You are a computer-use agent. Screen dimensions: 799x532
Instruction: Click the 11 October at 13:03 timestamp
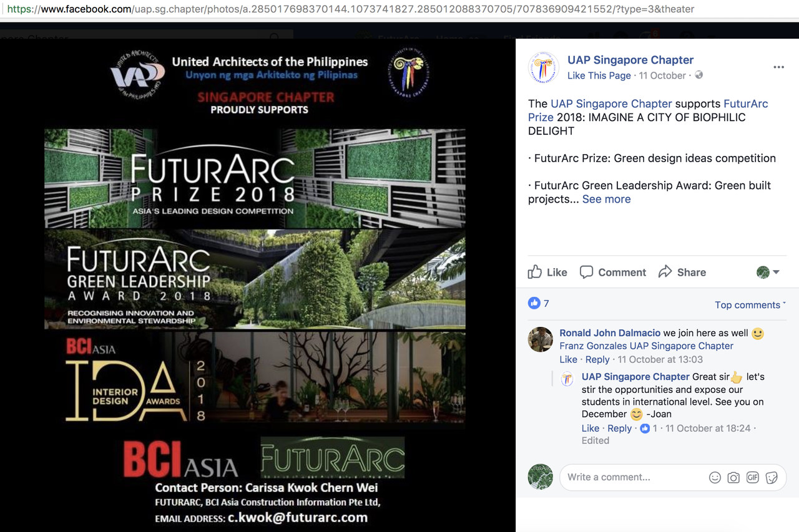[660, 359]
